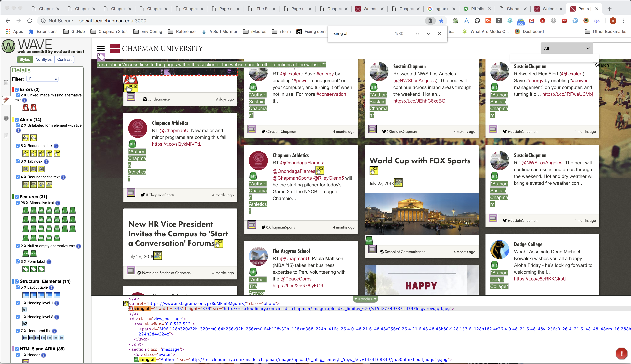Switch to the nginx browser tab
Viewport: 631px width, 364px height.
coord(442,9)
